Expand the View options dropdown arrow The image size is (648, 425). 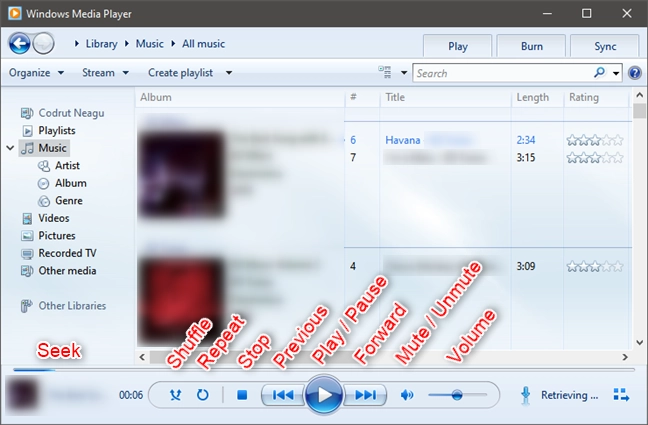click(404, 73)
